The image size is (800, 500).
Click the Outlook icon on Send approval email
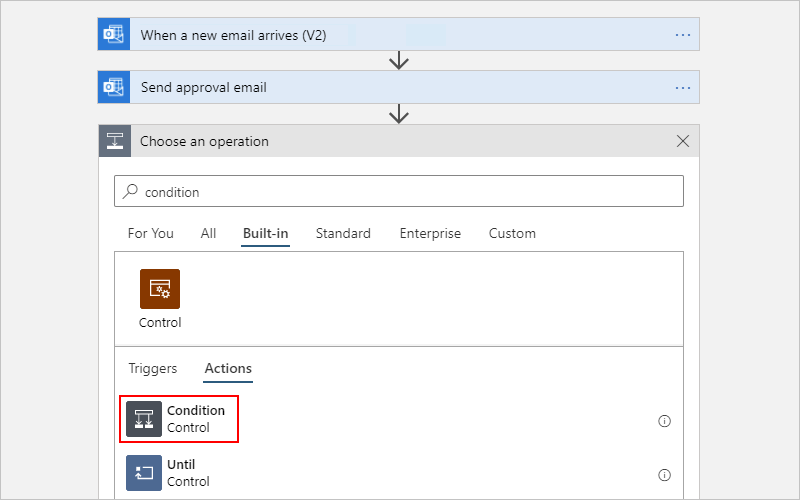[114, 87]
